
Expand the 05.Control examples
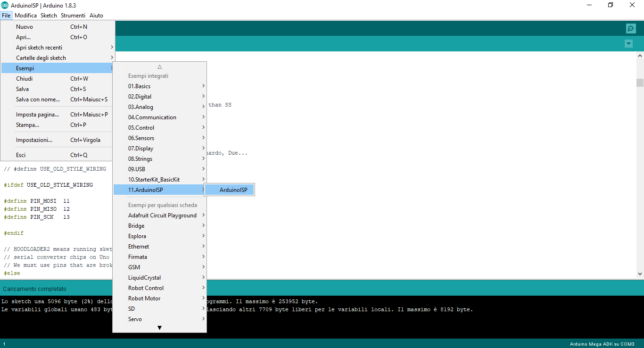tap(159, 128)
